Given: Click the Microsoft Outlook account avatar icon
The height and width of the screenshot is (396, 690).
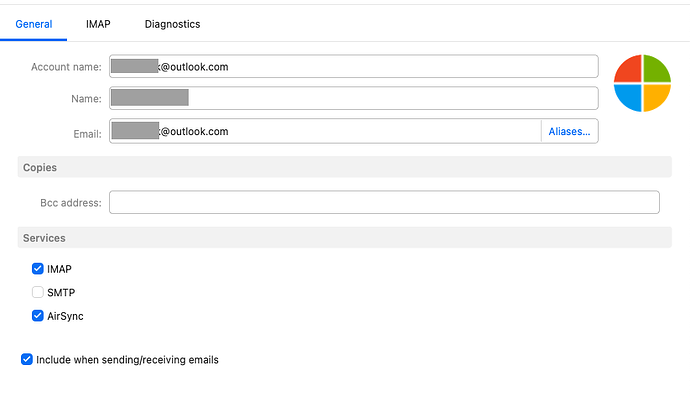Looking at the screenshot, I should pos(642,83).
